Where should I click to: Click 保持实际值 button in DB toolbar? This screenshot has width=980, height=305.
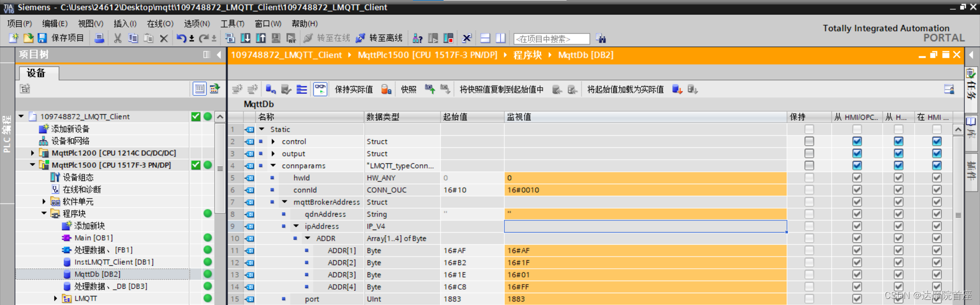(x=354, y=90)
